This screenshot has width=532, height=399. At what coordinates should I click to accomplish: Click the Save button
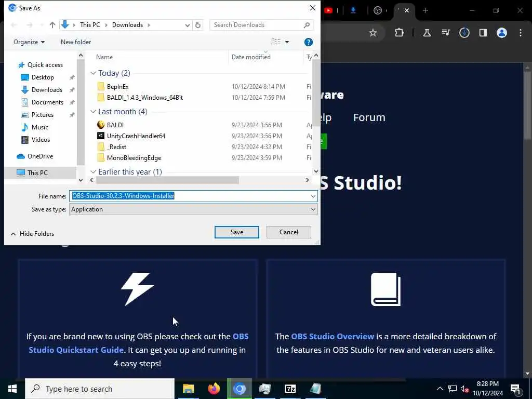pyautogui.click(x=237, y=232)
